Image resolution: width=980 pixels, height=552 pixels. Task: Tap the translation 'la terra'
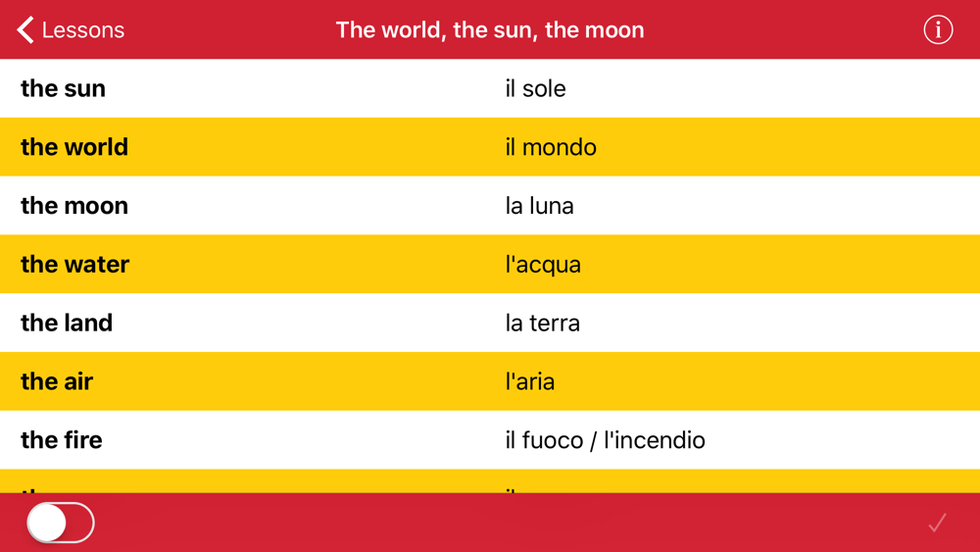(542, 324)
